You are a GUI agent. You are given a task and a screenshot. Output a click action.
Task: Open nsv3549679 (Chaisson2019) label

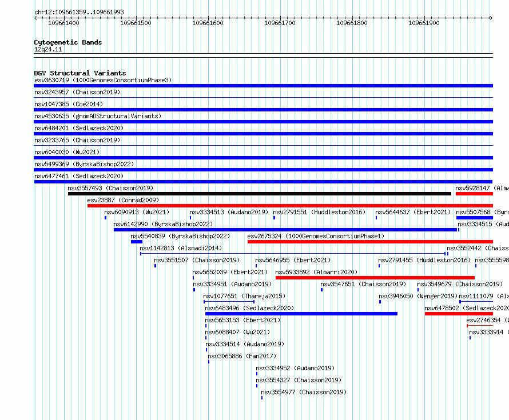tap(460, 284)
